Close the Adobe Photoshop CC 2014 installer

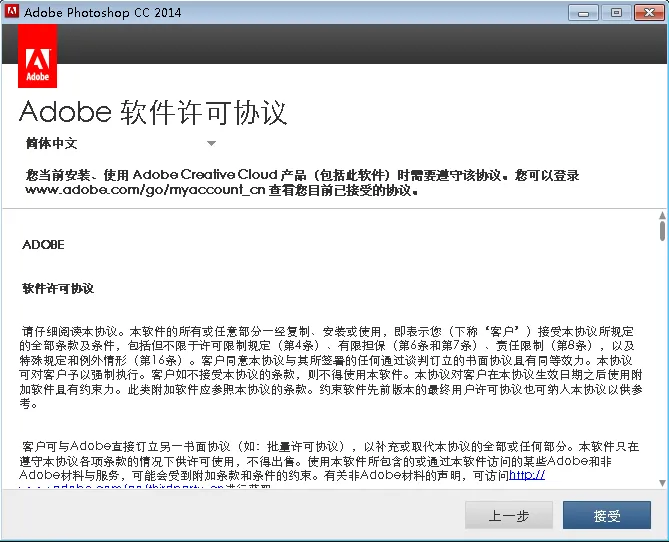649,12
